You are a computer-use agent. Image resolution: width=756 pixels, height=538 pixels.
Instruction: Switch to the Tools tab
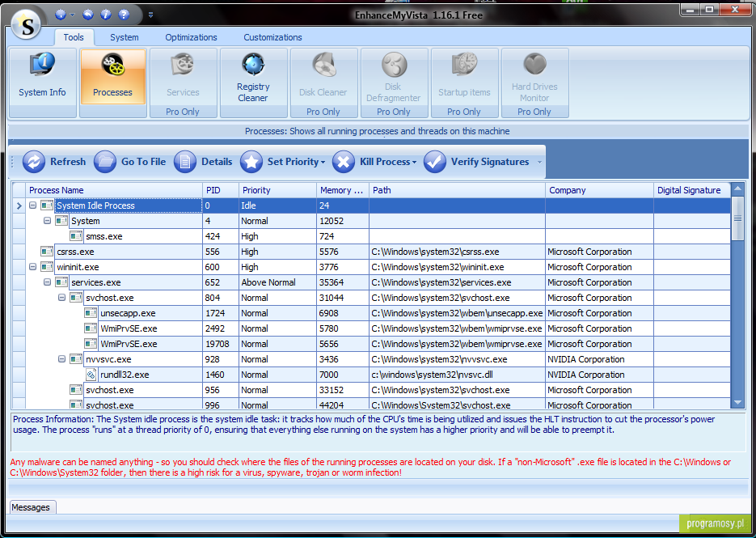[x=74, y=37]
